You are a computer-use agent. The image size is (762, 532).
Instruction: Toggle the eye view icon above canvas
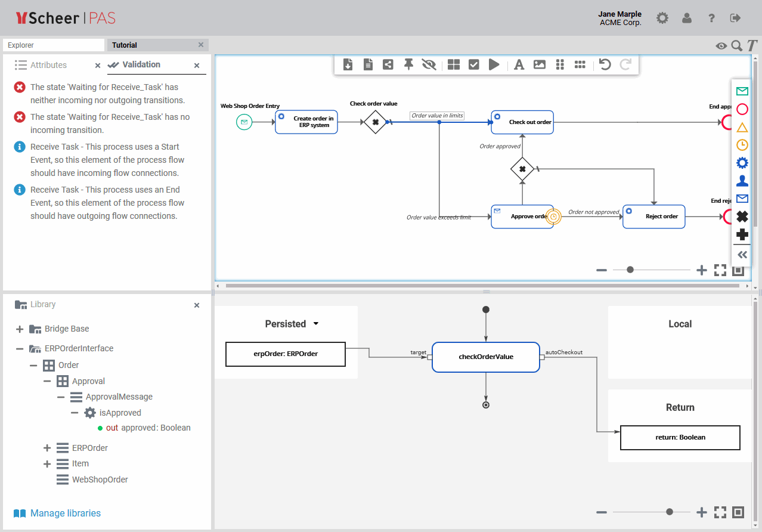point(721,46)
